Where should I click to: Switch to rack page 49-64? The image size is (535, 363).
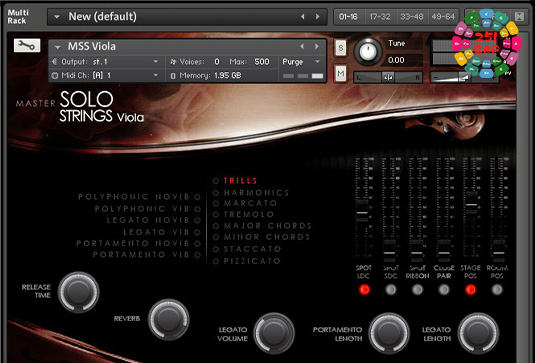click(x=443, y=17)
